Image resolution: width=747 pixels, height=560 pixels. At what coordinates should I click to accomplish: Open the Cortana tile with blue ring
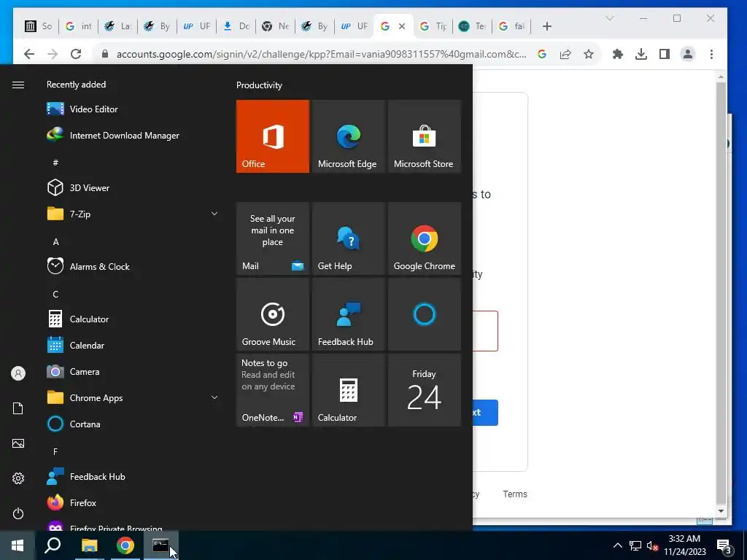pyautogui.click(x=425, y=314)
